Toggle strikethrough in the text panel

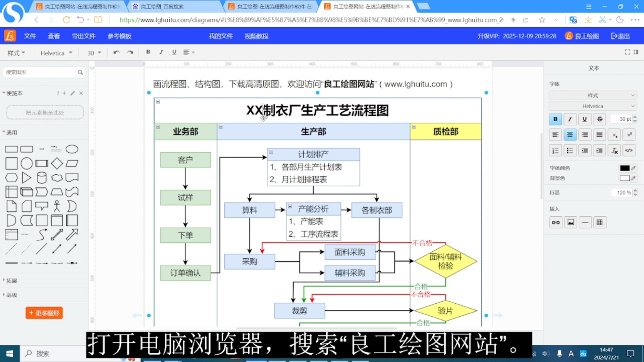point(600,119)
